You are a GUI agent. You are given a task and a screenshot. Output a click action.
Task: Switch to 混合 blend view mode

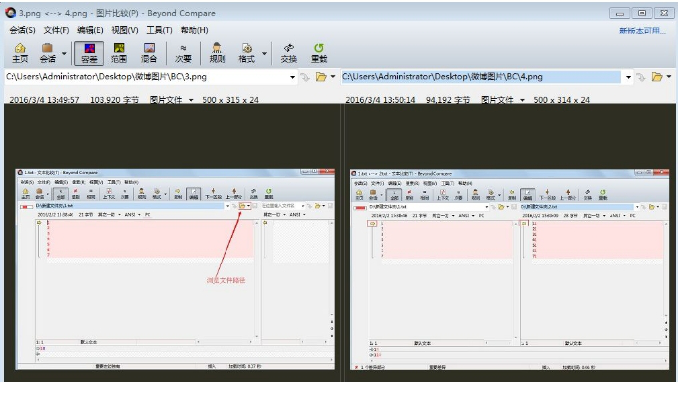[149, 53]
